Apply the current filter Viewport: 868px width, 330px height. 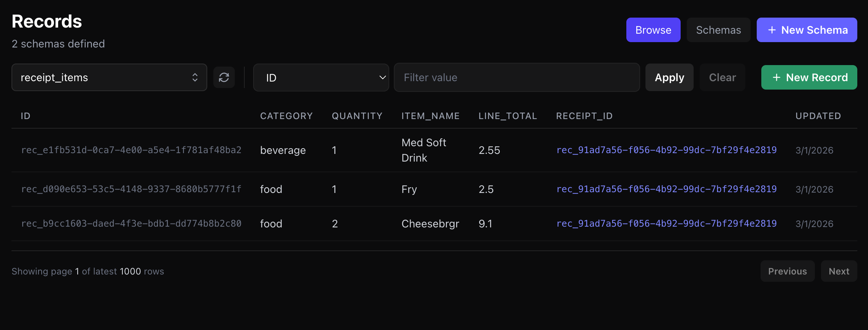coord(670,77)
